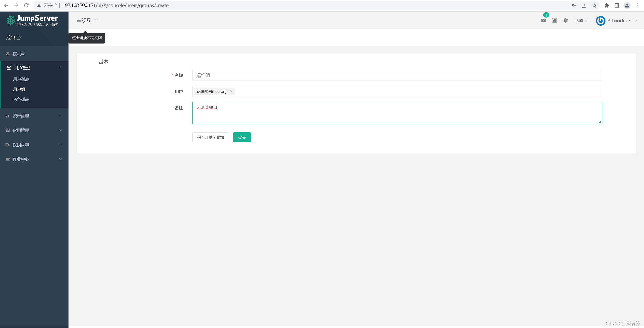This screenshot has width=644, height=328.
Task: Click the JumpServer logo
Action: click(32, 20)
